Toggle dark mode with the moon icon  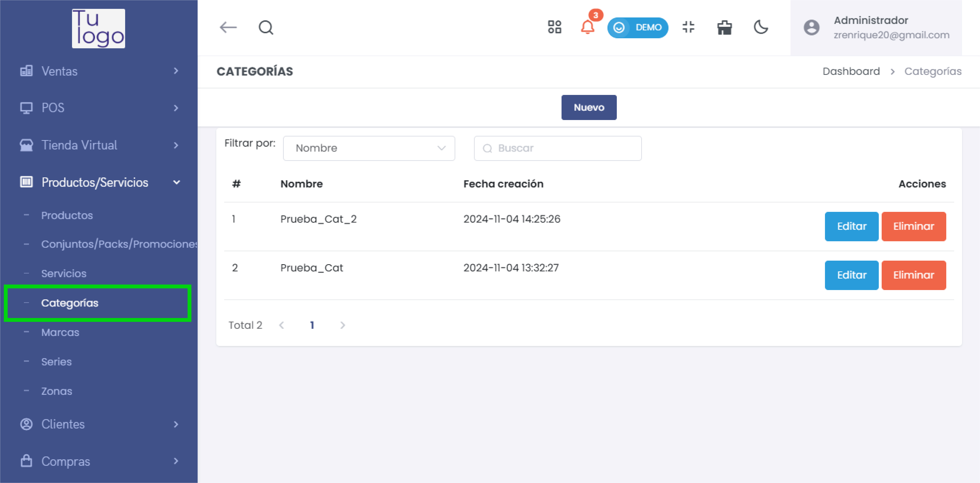point(761,27)
